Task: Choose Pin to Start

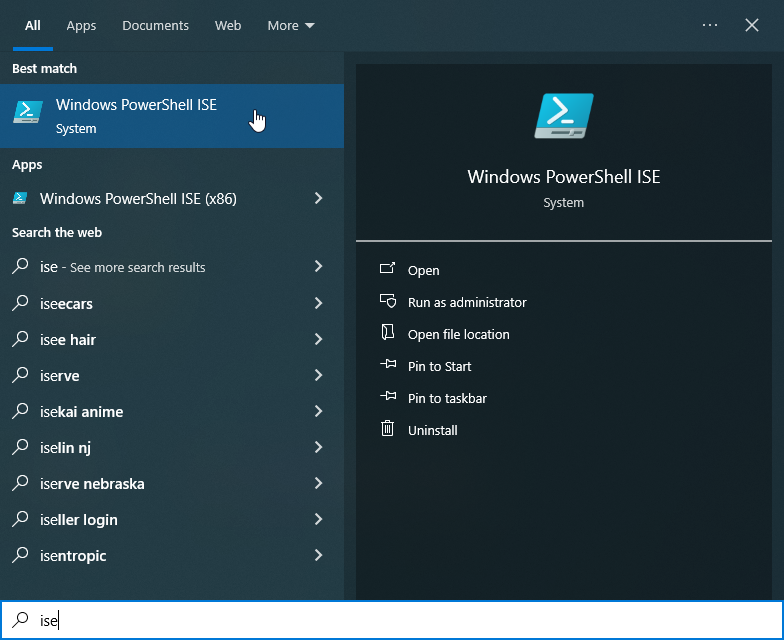Action: click(x=440, y=366)
